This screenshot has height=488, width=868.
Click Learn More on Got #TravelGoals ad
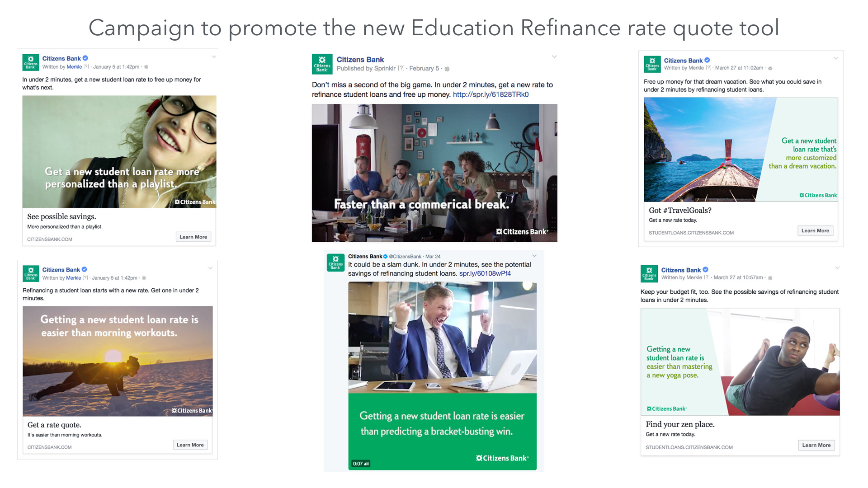(815, 230)
